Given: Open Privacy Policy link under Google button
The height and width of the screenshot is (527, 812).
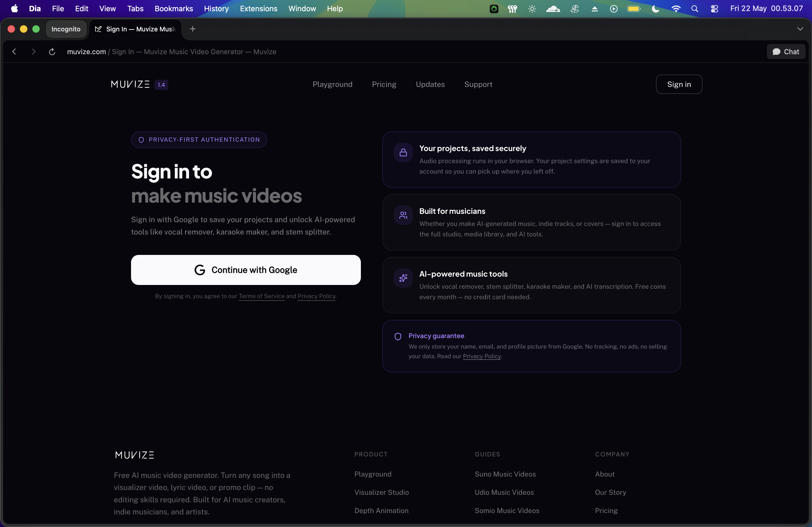Looking at the screenshot, I should point(316,296).
